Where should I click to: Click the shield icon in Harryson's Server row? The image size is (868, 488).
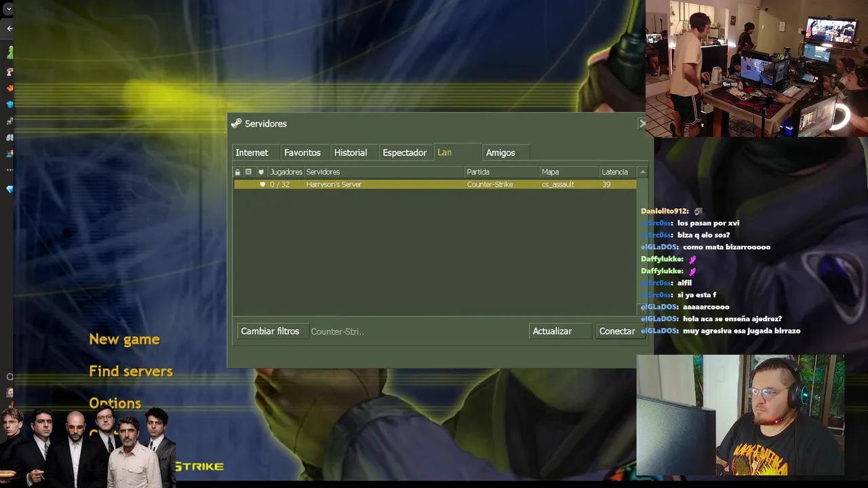coord(262,184)
